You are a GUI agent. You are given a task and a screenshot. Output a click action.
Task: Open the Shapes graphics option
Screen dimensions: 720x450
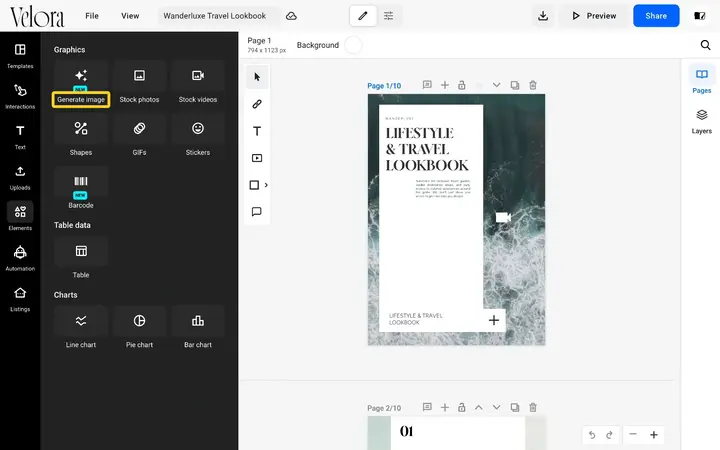click(x=81, y=137)
